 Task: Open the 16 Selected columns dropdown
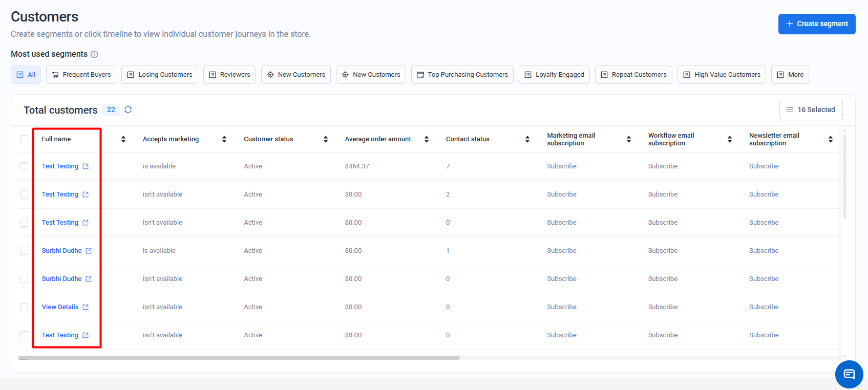pyautogui.click(x=811, y=110)
